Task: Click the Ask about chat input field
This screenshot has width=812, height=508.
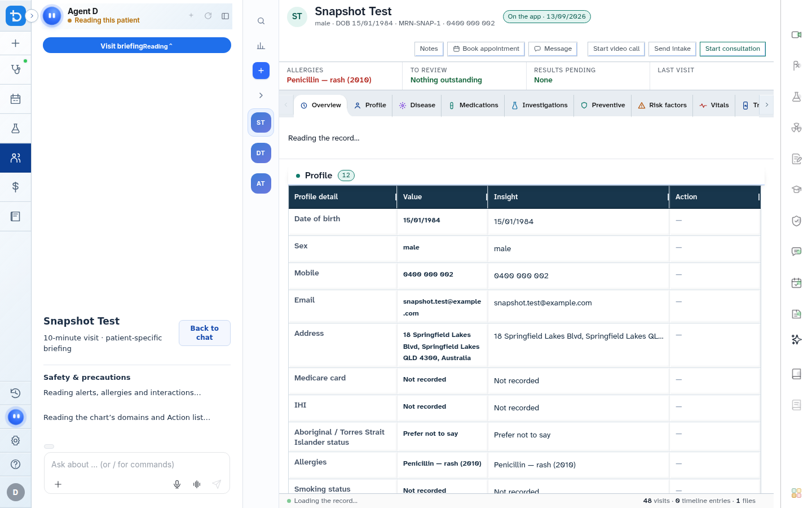Action: [x=137, y=465]
